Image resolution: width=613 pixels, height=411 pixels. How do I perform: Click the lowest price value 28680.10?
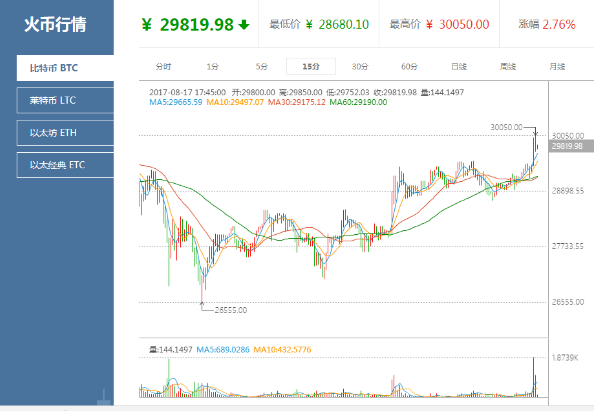[x=344, y=25]
